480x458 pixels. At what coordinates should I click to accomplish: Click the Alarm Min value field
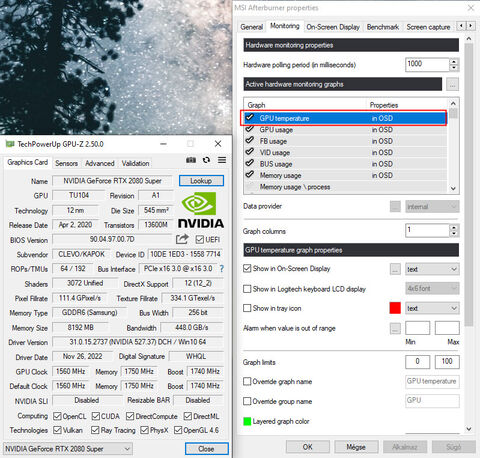click(x=417, y=328)
